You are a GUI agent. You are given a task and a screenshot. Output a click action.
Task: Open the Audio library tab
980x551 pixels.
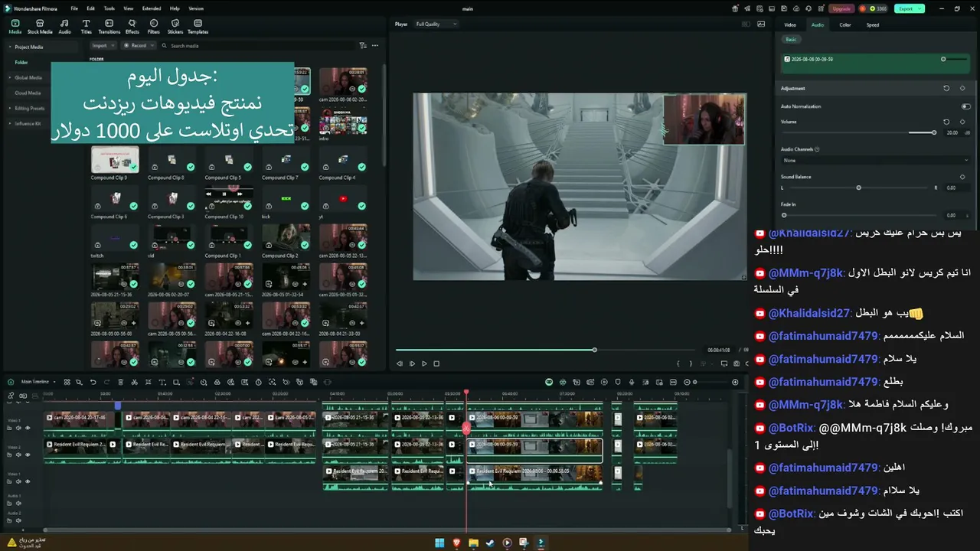64,27
